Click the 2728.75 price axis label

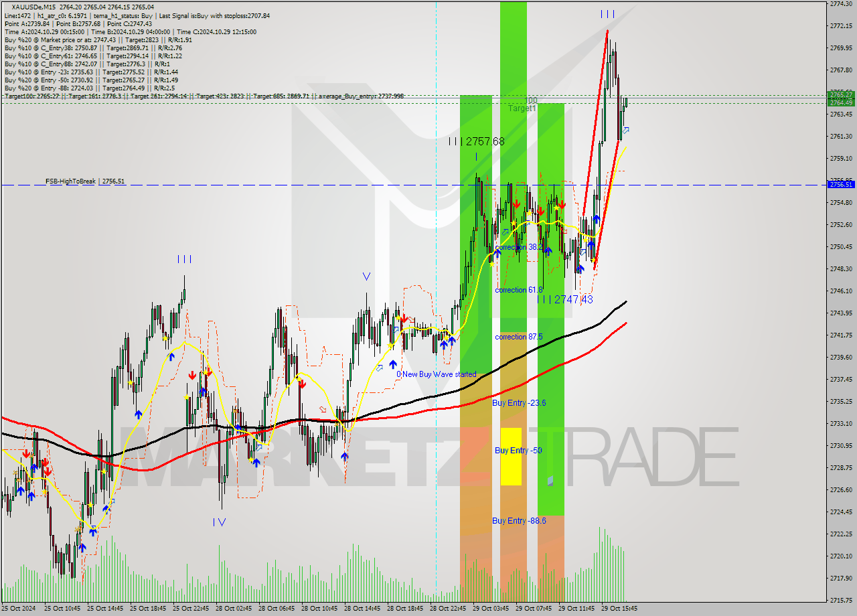click(x=841, y=468)
